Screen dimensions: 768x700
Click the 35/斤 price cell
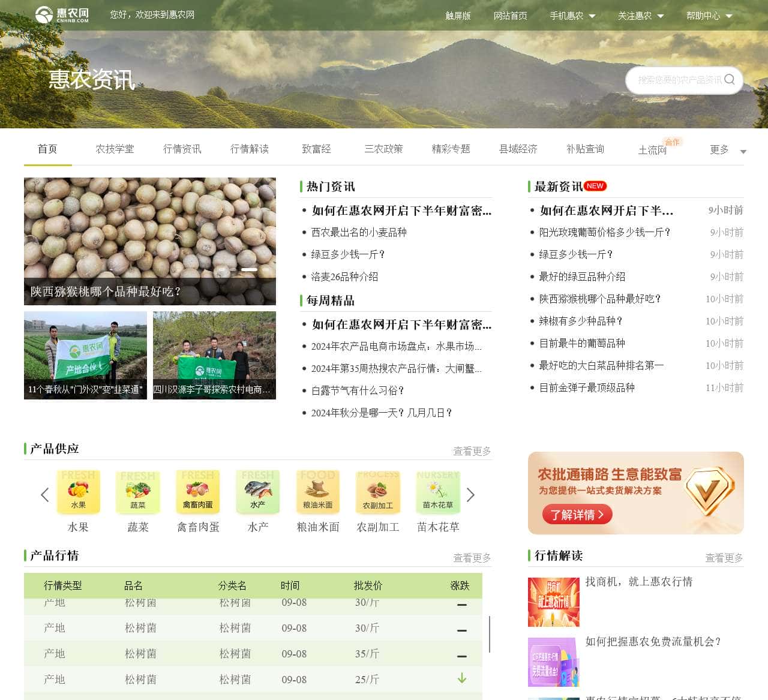coord(367,654)
